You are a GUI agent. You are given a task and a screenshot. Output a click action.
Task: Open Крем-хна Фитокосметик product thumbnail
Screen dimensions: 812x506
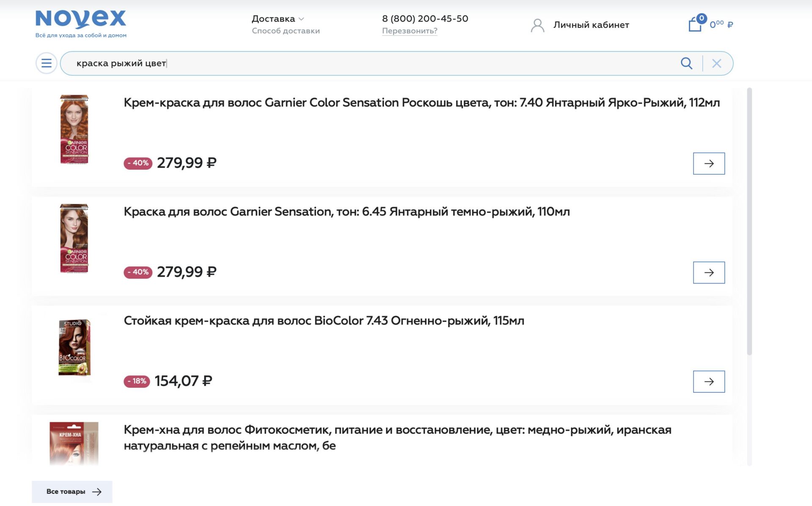(74, 443)
